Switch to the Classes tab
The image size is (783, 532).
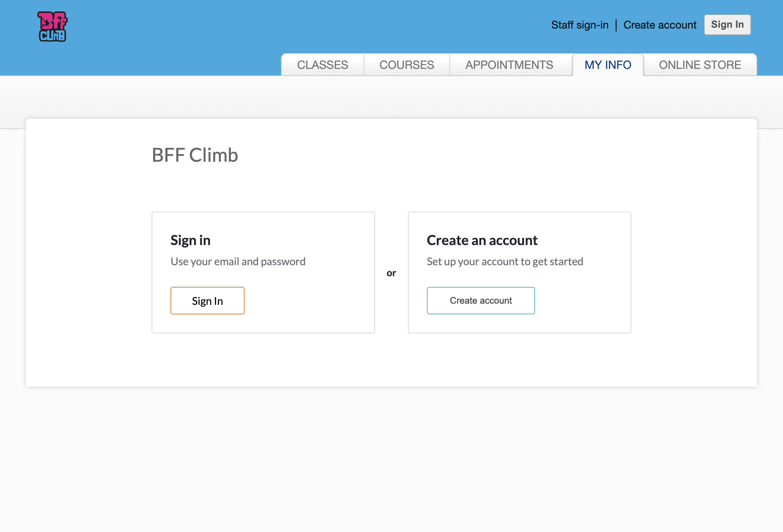323,65
